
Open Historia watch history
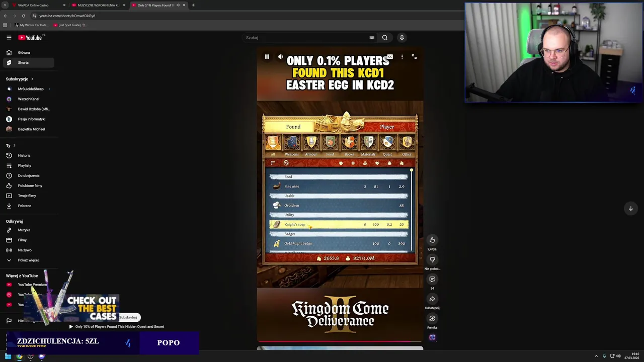click(x=28, y=155)
